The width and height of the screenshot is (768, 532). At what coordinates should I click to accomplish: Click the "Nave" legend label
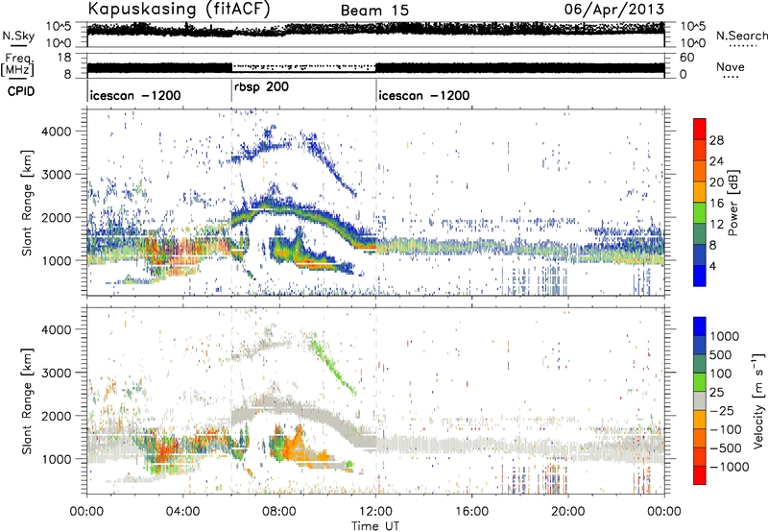click(731, 66)
